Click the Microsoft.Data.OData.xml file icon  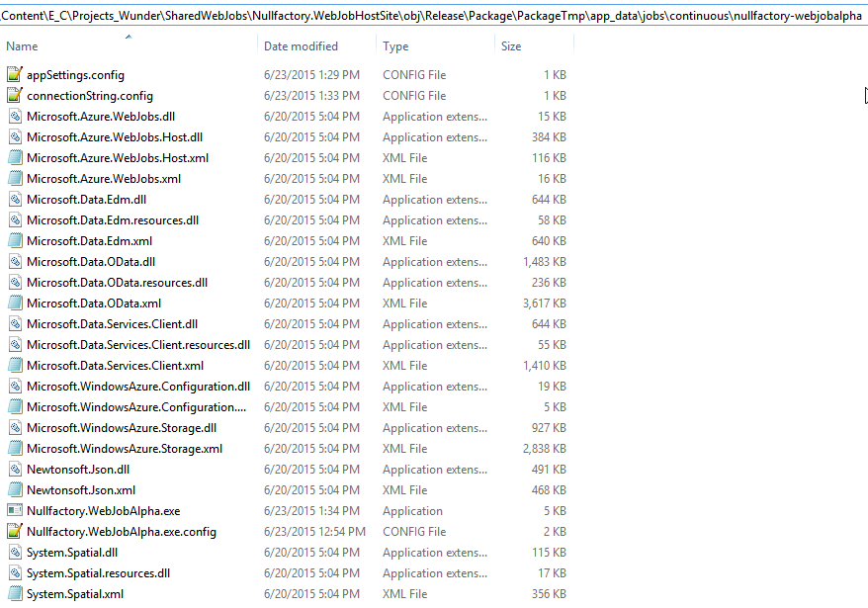(x=15, y=303)
